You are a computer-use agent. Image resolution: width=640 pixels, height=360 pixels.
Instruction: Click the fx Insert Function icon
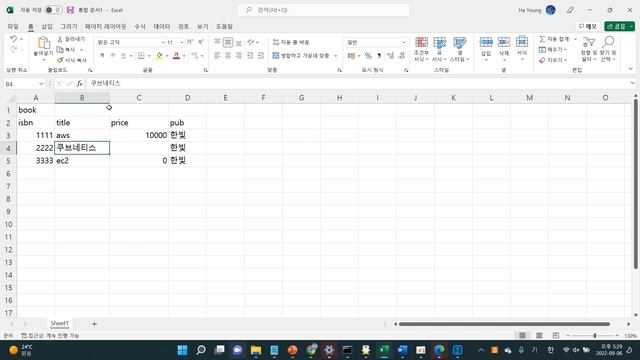coord(79,84)
